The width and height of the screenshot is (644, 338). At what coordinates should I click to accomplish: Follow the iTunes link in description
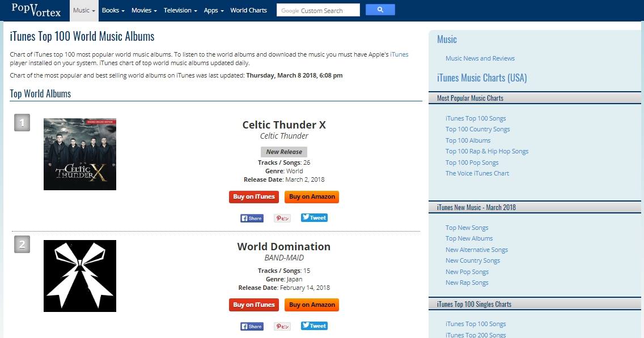tap(399, 54)
